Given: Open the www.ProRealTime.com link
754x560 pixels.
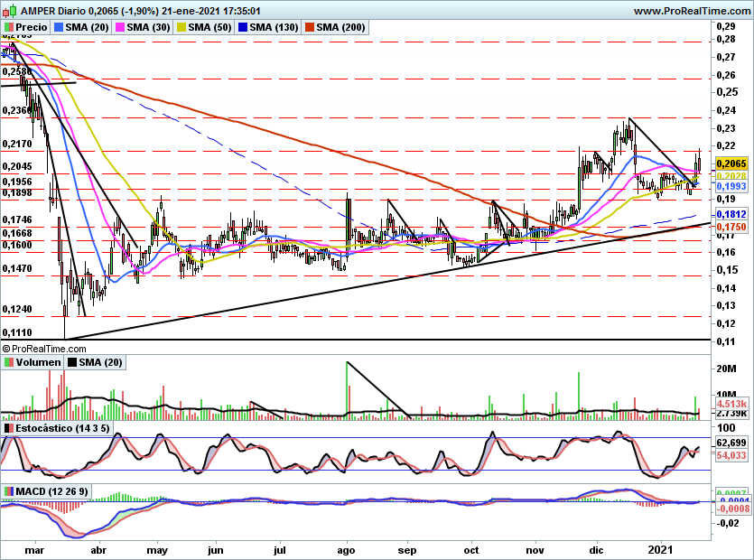Looking at the screenshot, I should [x=692, y=11].
